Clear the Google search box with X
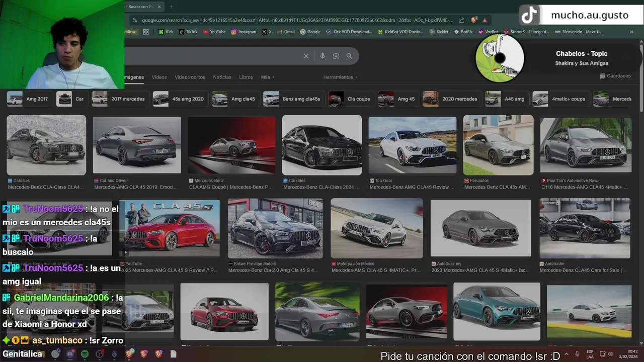This screenshot has height=362, width=644. pos(306,56)
